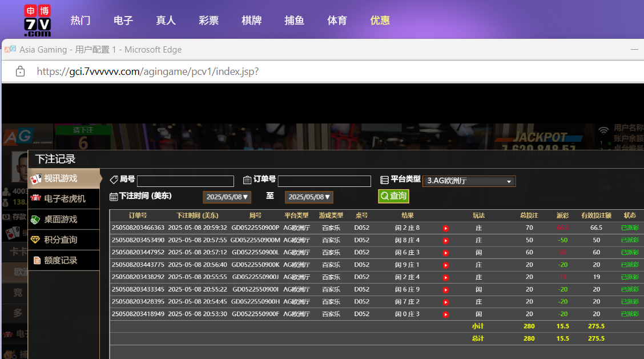Play replay for order 250508203428395
Viewport: 644px width, 359px height.
(x=445, y=302)
